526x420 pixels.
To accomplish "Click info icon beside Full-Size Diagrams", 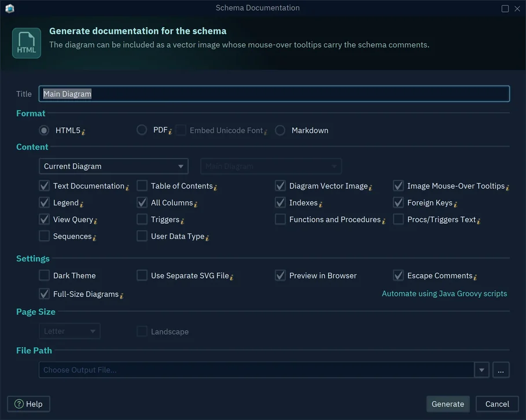I will pyautogui.click(x=122, y=296).
